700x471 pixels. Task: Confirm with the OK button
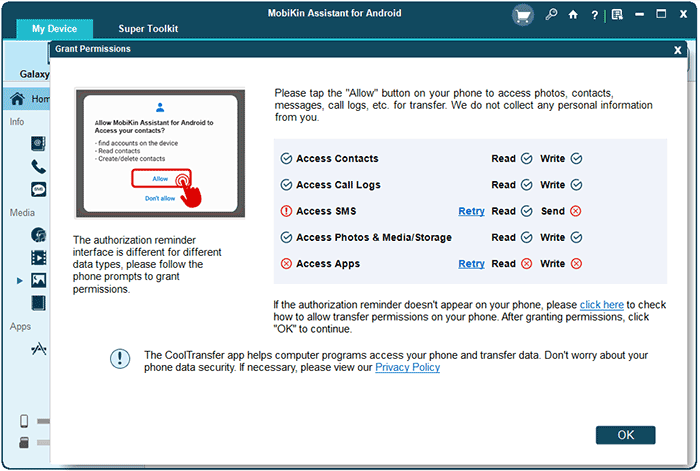(625, 435)
